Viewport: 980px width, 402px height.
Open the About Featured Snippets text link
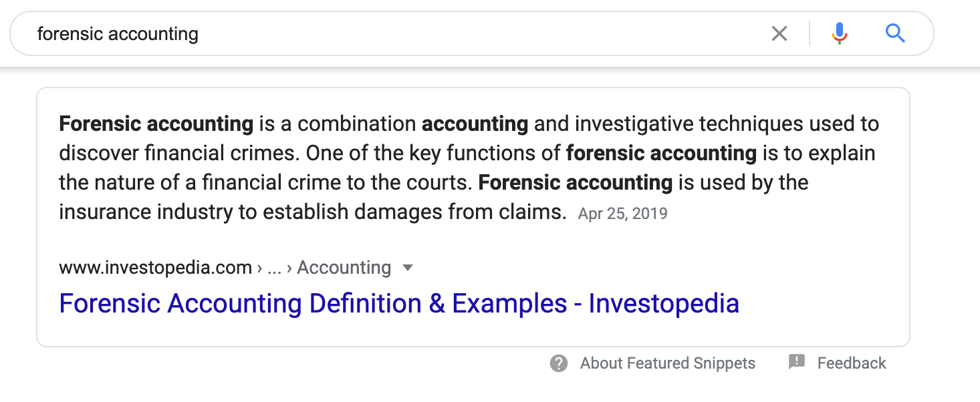668,363
